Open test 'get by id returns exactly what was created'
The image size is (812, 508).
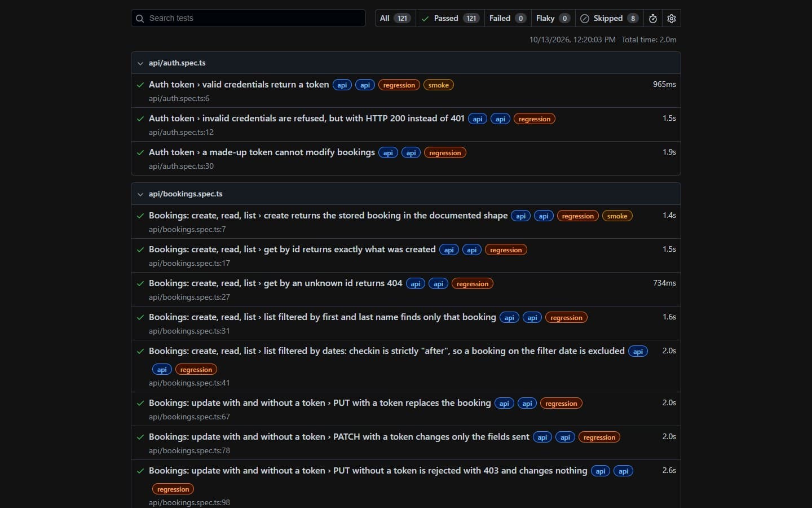pyautogui.click(x=292, y=249)
